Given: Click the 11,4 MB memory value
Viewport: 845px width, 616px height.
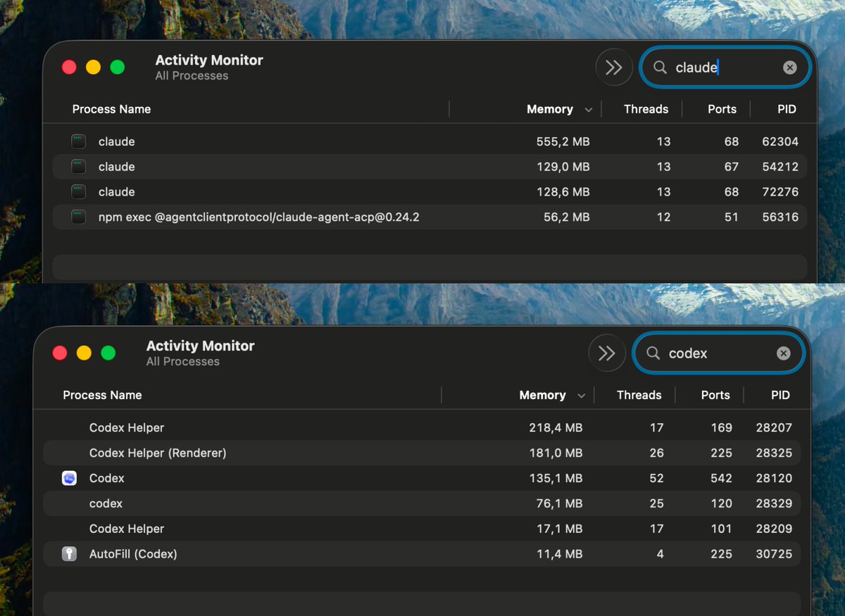Looking at the screenshot, I should [560, 554].
